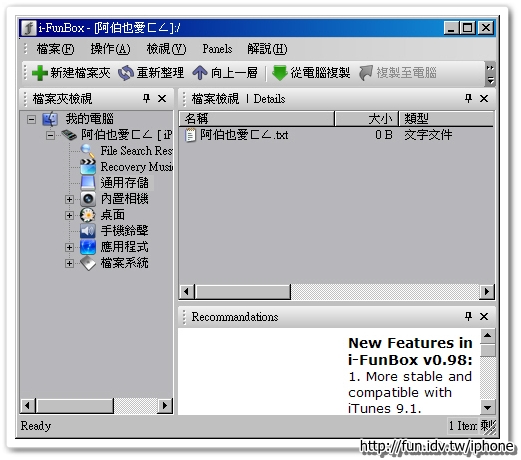Open toolbar overflow chevron at right end
Image resolution: width=521 pixels, height=460 pixels.
[490, 68]
